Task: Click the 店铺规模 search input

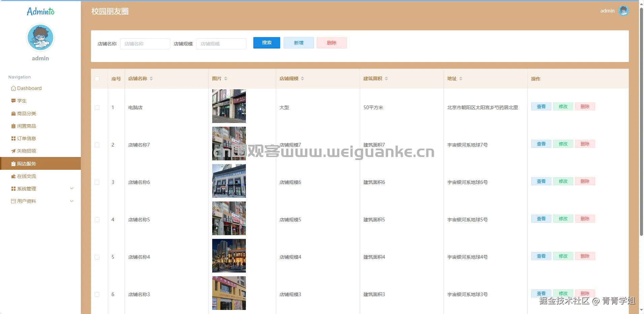Action: [221, 44]
